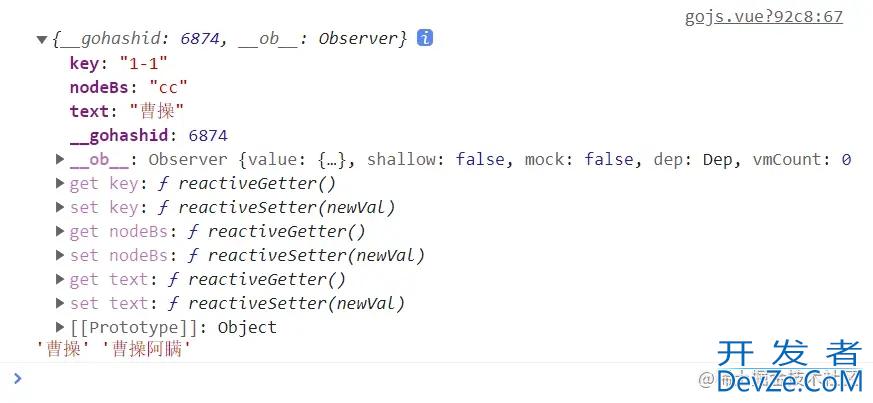
Task: Open the gojs.vue?92c8:67 source link
Action: tap(763, 17)
